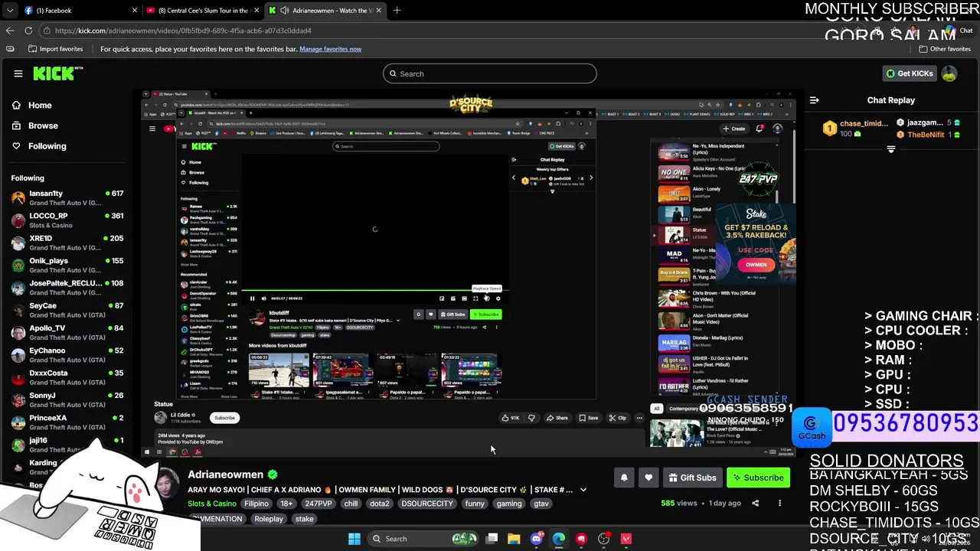
Task: Open Apollo_TV channel in the sidebar
Action: [67, 333]
